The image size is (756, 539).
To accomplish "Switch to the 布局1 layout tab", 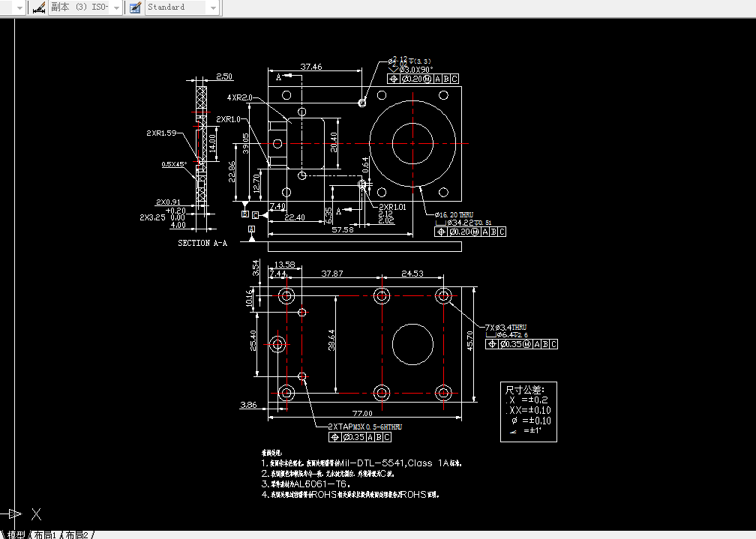I will click(x=45, y=535).
